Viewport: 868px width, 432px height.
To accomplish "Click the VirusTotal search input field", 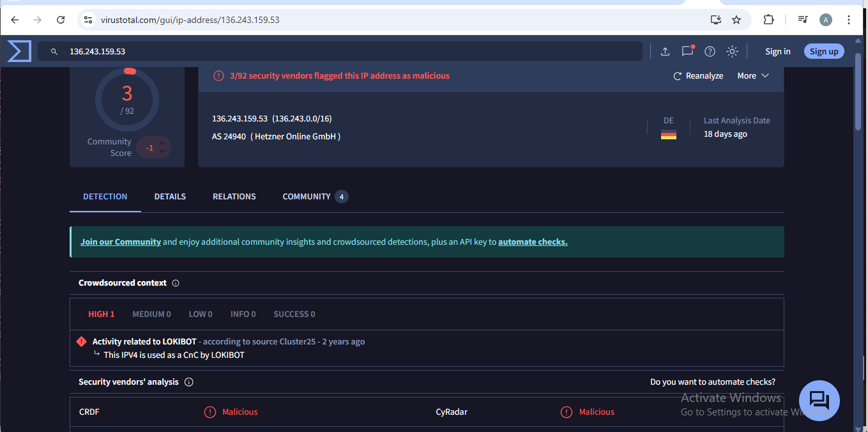I will point(340,51).
